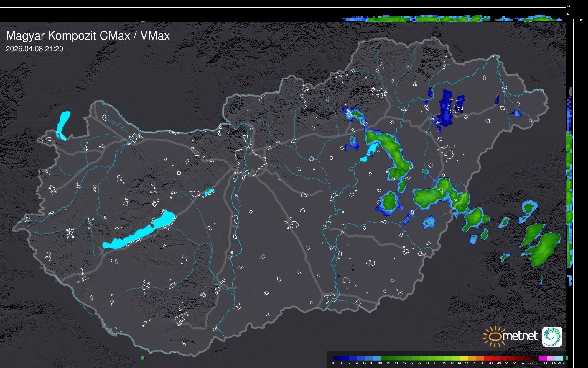Viewport: 588px width, 368px height.
Task: Click the light cyan 69 dBZ swatch
Action: point(559,358)
